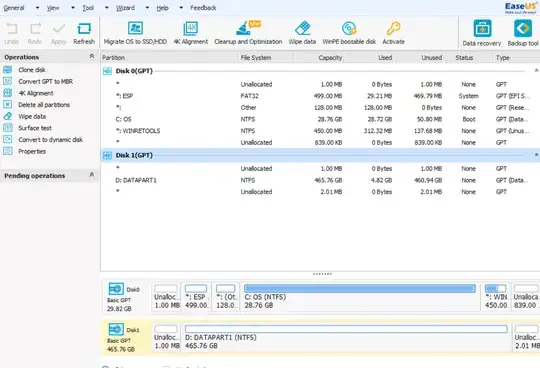Click the Clone disk link
Viewport: 540px width, 368px height.
point(32,70)
